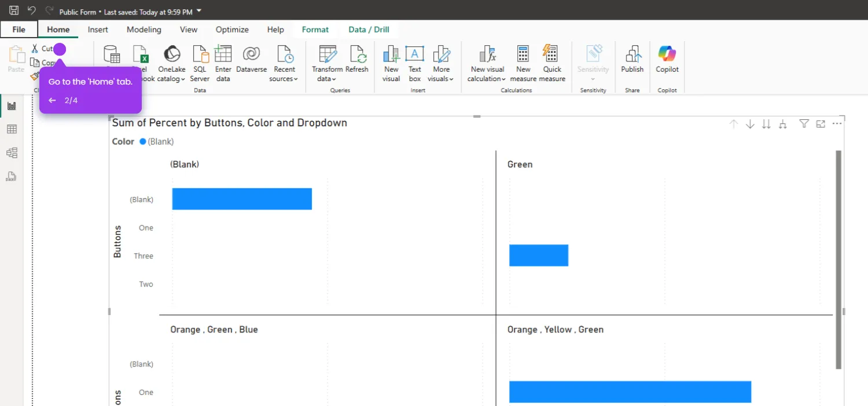Open the Modeling tab
This screenshot has width=868, height=406.
tap(144, 30)
